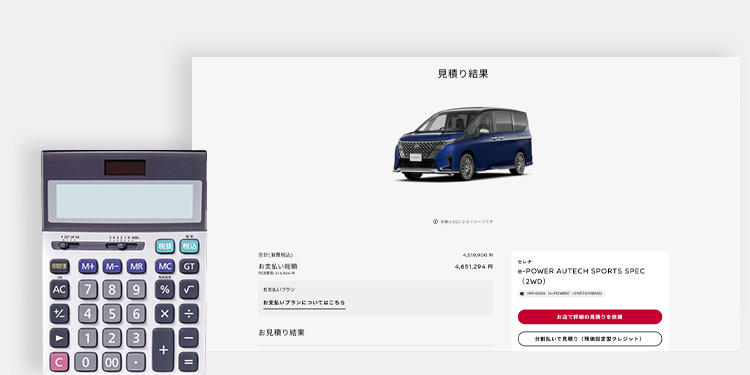Image resolution: width=750 pixels, height=375 pixels.
Task: Click the tall plus key
Action: click(x=163, y=350)
